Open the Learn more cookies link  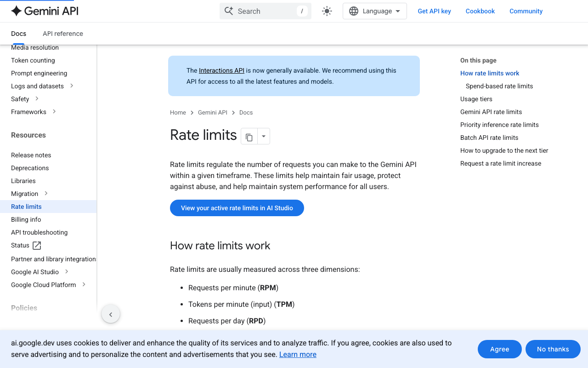click(x=298, y=354)
